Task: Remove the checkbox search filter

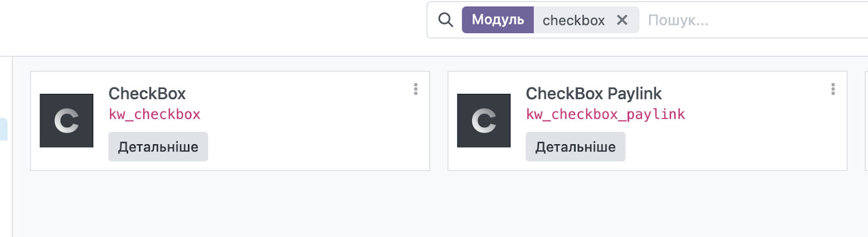Action: [622, 20]
